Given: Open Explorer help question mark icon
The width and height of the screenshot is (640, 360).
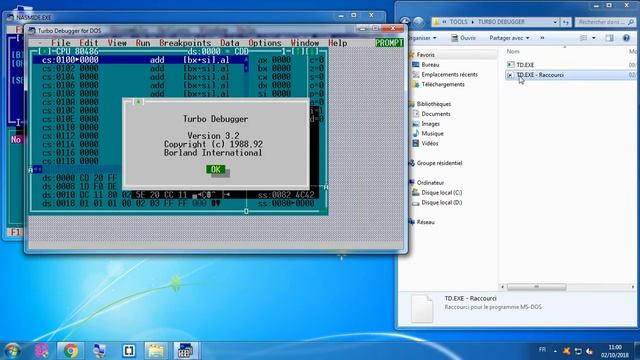Looking at the screenshot, I should coord(626,38).
